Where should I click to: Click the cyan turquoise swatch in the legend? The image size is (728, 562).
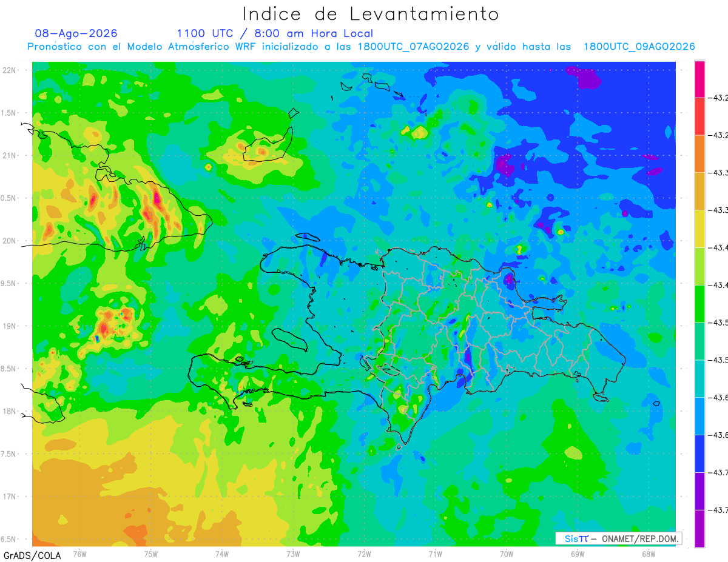coord(699,379)
